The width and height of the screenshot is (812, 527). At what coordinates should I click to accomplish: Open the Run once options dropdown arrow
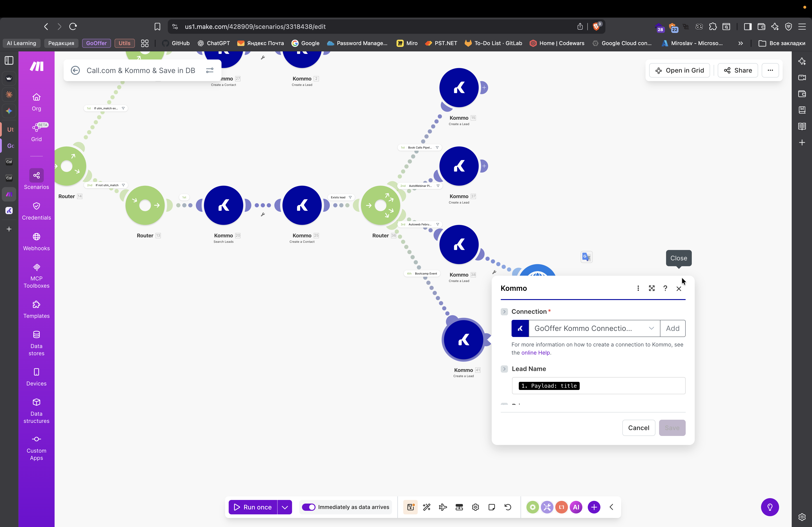(x=285, y=507)
